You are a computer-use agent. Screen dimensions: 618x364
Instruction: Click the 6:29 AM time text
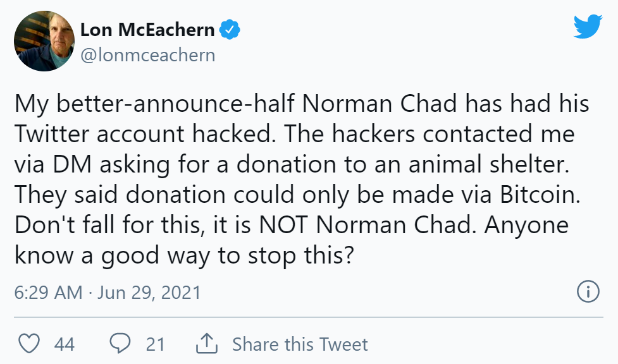(48, 293)
